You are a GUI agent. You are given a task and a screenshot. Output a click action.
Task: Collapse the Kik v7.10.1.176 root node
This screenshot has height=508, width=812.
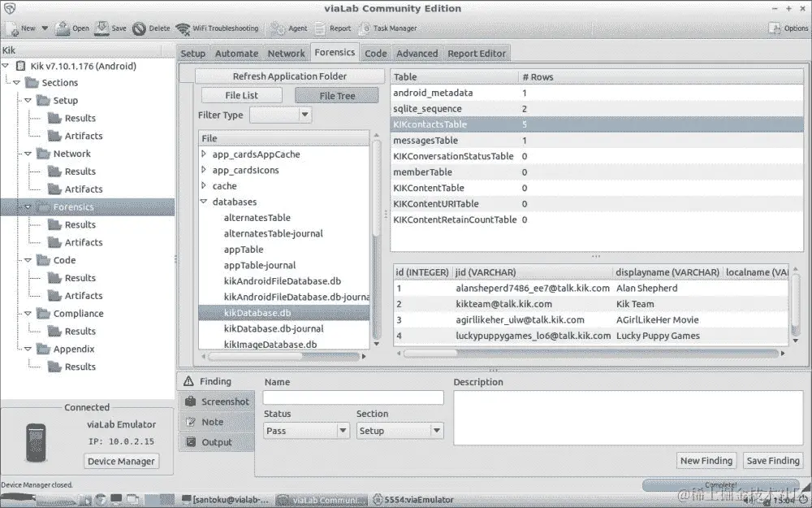tap(6, 66)
